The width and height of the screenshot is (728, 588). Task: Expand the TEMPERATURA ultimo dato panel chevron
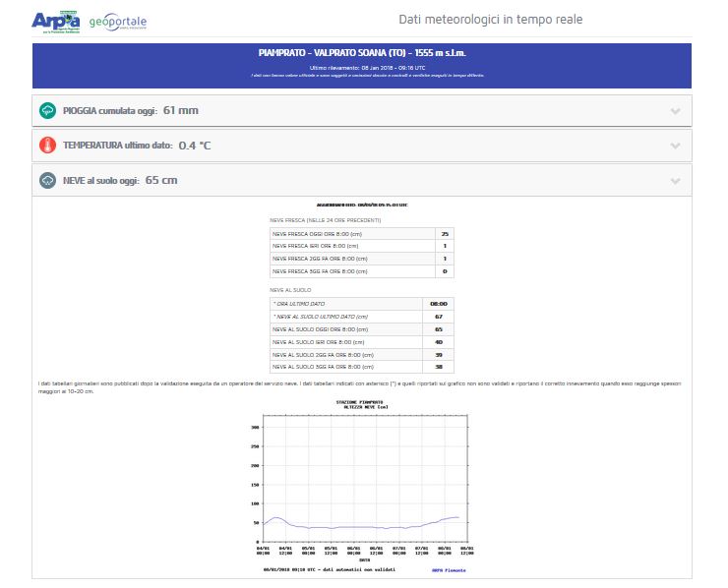[676, 146]
